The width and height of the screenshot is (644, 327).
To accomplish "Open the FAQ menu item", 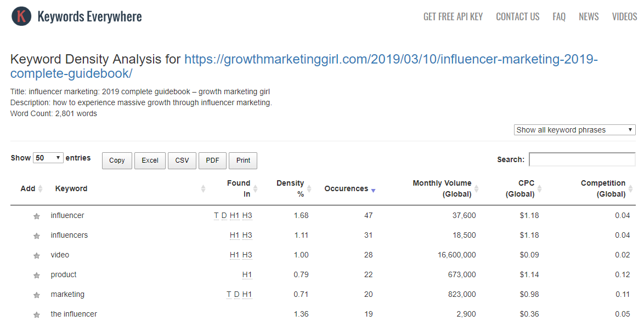I will tap(559, 17).
